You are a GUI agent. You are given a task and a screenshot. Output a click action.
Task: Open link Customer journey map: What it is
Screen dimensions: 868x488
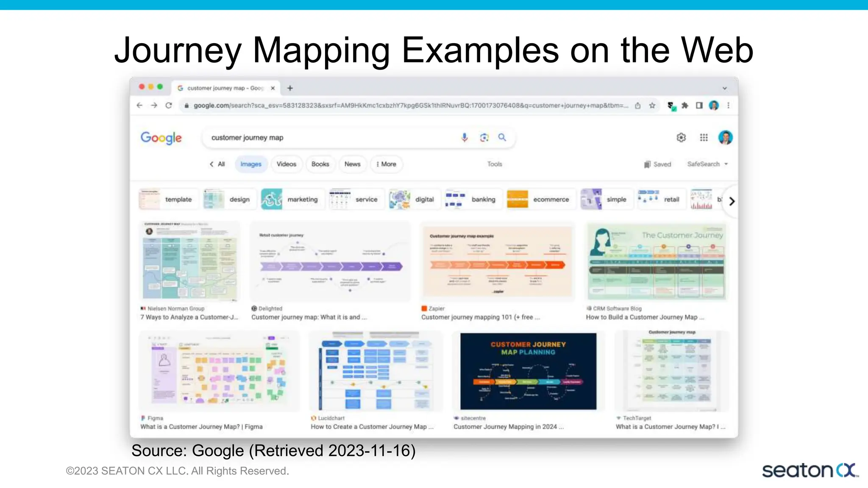(309, 317)
